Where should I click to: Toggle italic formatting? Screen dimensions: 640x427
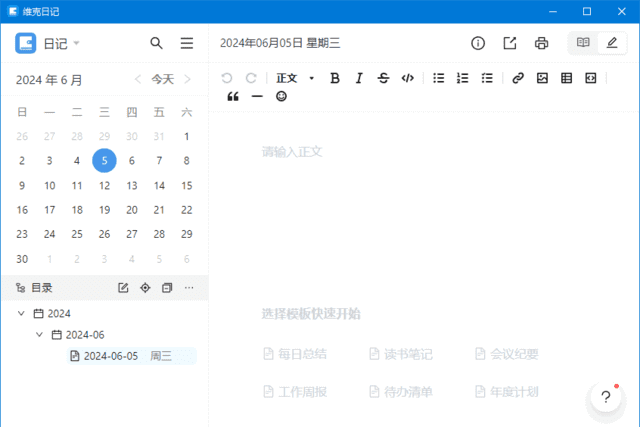(x=359, y=78)
